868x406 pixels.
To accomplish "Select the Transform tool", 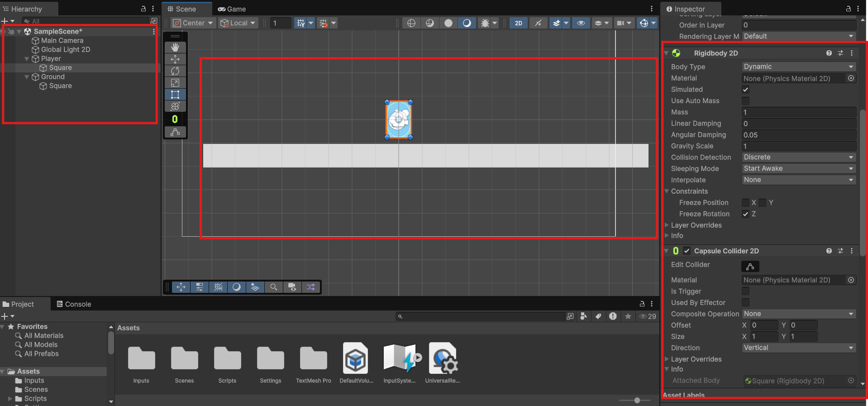I will point(175,106).
